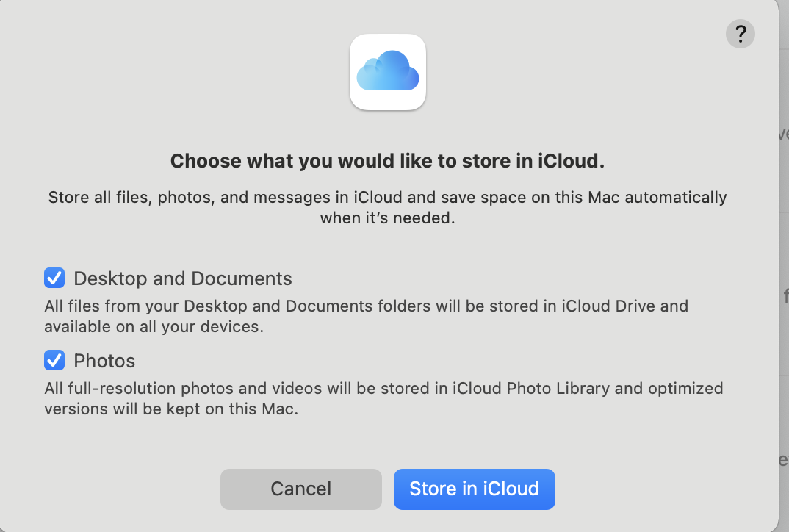Click the "Desktop and Documents" label text
Screen dimensions: 789x532
click(183, 279)
